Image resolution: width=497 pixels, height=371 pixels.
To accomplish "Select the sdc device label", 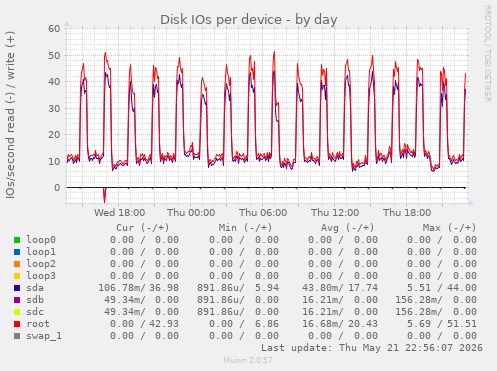I will (35, 312).
